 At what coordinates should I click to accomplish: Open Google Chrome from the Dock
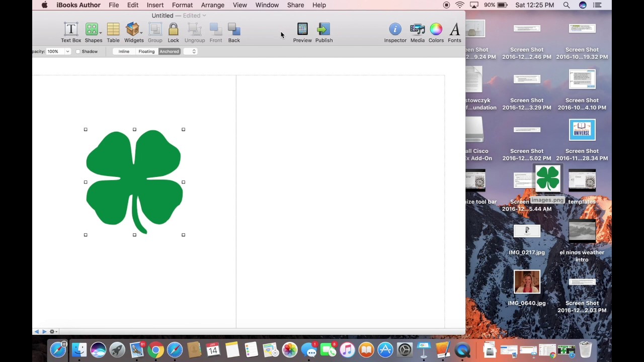(155, 350)
